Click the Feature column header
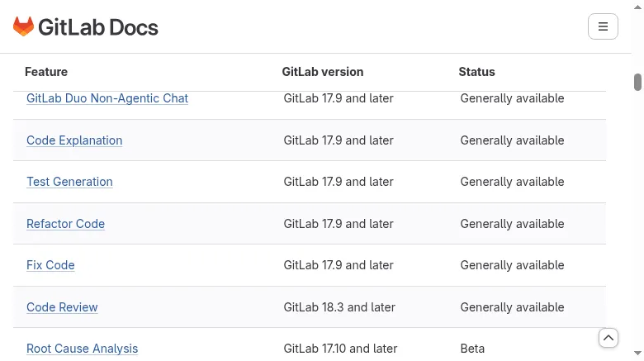This screenshot has width=644, height=361. click(x=46, y=72)
